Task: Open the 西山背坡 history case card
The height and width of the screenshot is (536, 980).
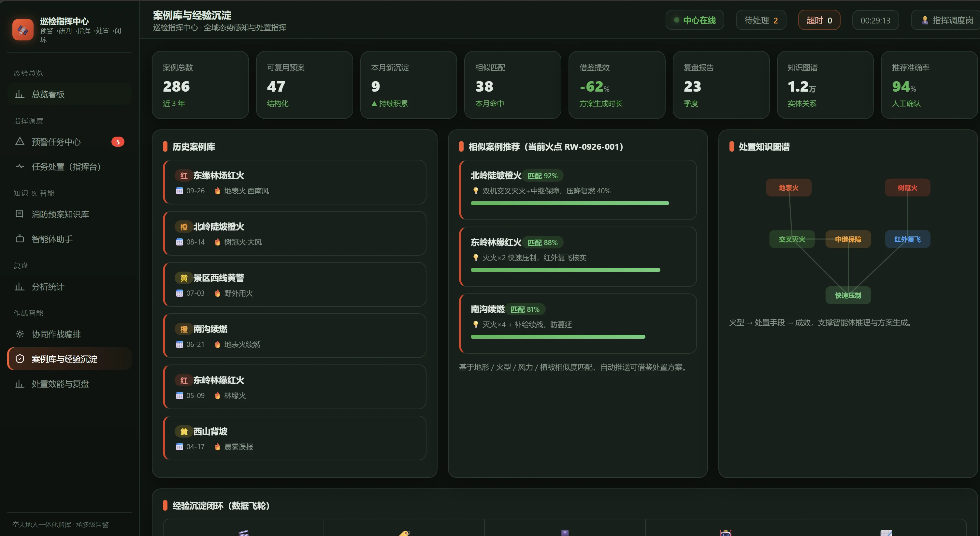Action: (x=295, y=438)
